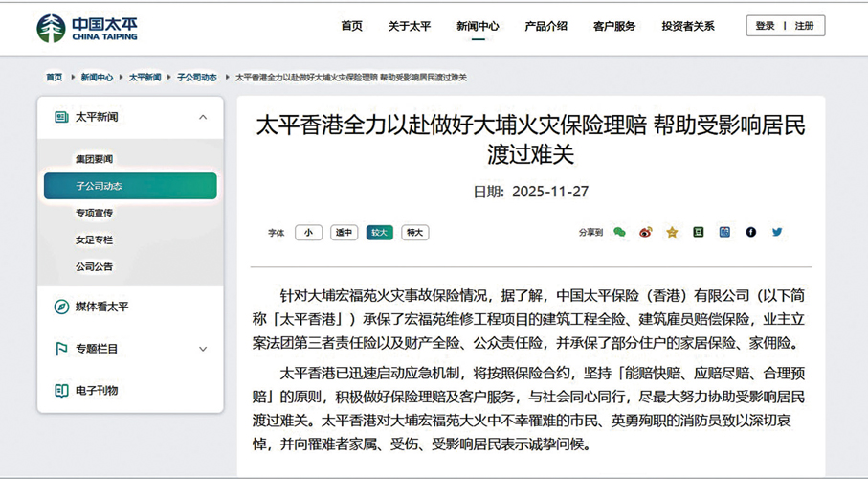Screen dimensions: 868x479
Task: Share article via Twitter icon
Action: point(777,232)
